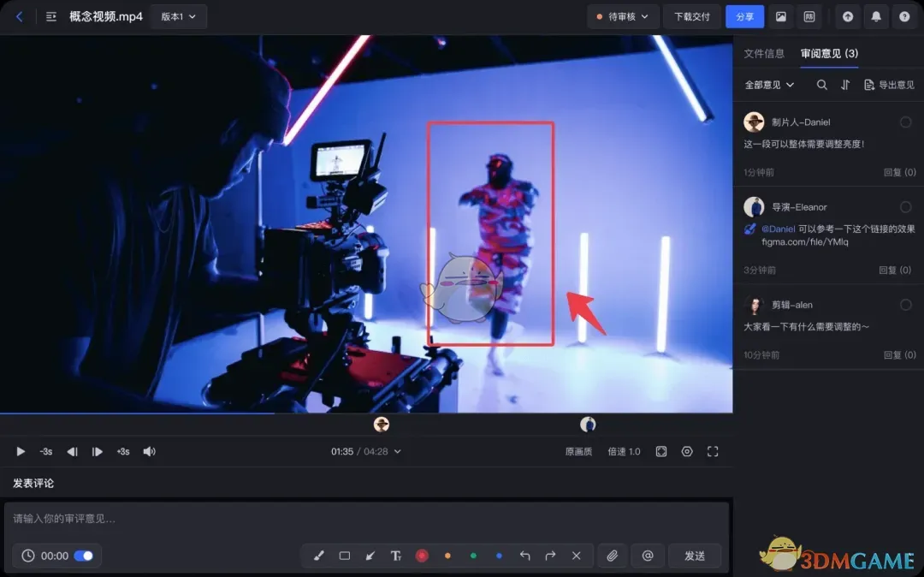The height and width of the screenshot is (577, 924).
Task: Click the notification bell icon
Action: [875, 16]
